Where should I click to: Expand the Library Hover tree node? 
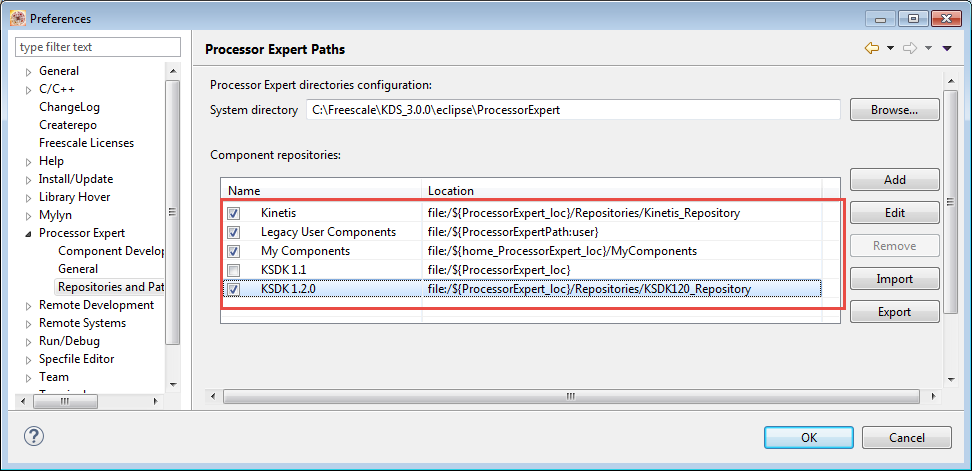(x=28, y=198)
